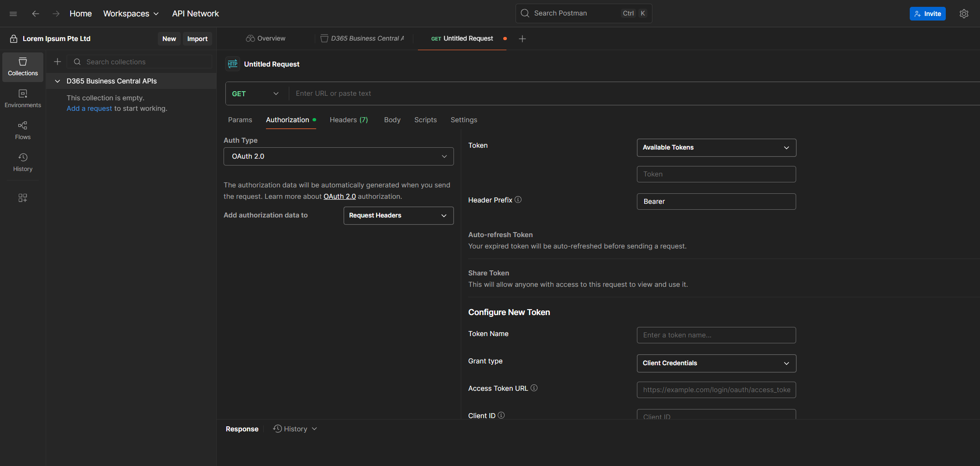Screen dimensions: 980x466
Task: Open the Request Headers dropdown
Action: [398, 216]
